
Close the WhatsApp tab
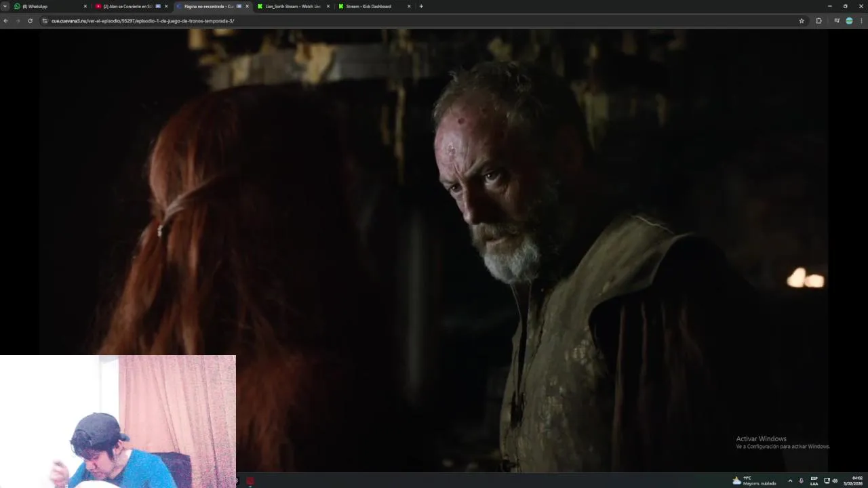pos(85,6)
